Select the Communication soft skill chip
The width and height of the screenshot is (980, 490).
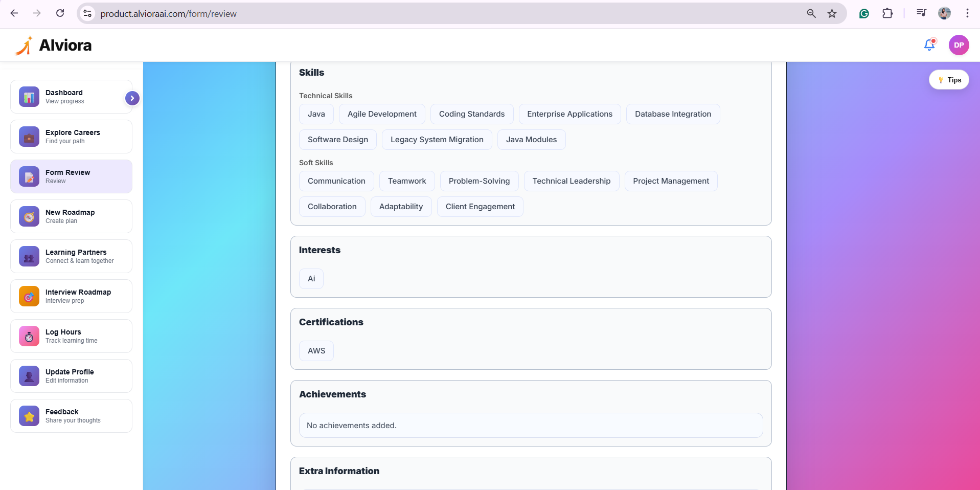pos(336,181)
